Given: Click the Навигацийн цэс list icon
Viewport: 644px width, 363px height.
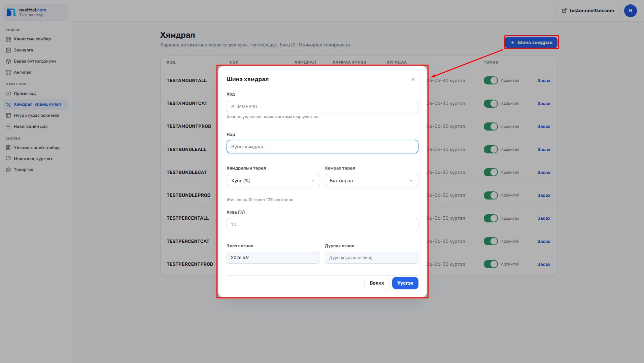Looking at the screenshot, I should pos(8,126).
